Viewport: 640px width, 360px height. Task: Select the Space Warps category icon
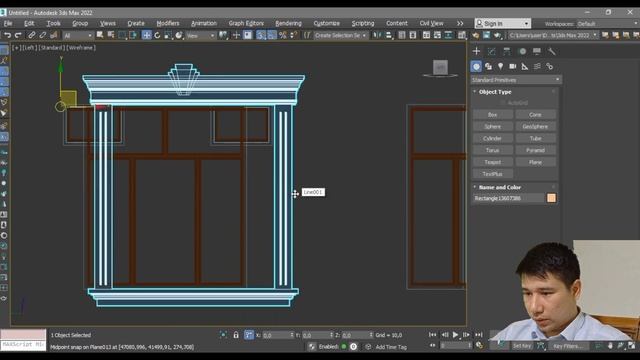(x=537, y=66)
